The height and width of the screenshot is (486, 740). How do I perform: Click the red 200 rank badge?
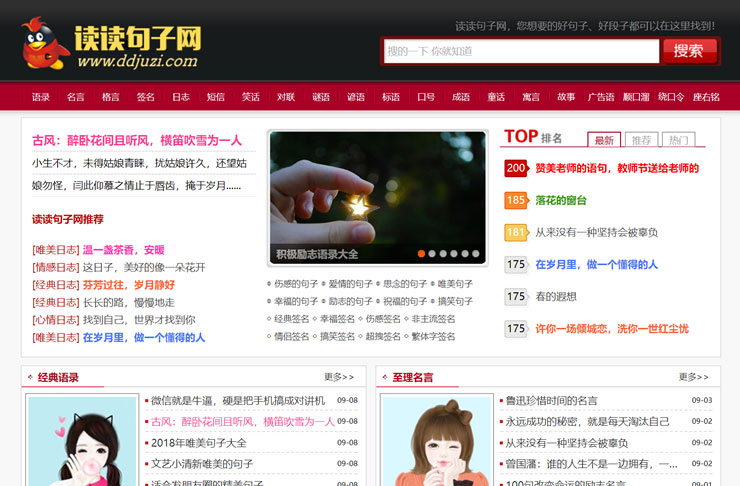516,168
